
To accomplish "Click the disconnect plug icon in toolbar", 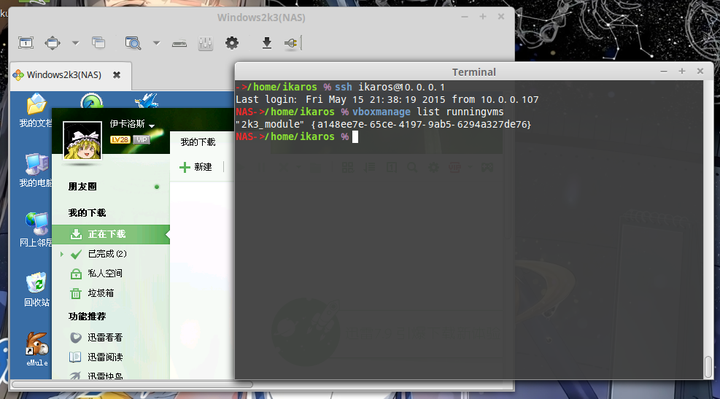I will pos(291,43).
